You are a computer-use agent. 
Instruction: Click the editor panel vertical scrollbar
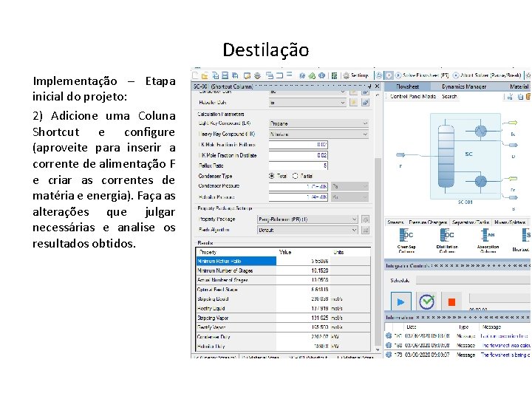(378, 251)
